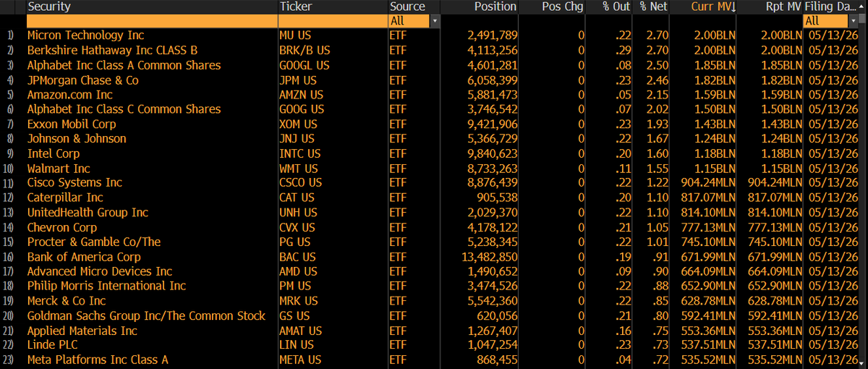
Task: Select the Caterpillar Inc security
Action: click(65, 198)
